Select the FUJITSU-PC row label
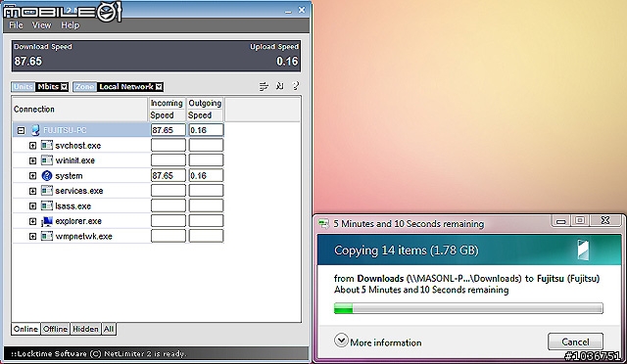The width and height of the screenshot is (627, 364). click(65, 130)
